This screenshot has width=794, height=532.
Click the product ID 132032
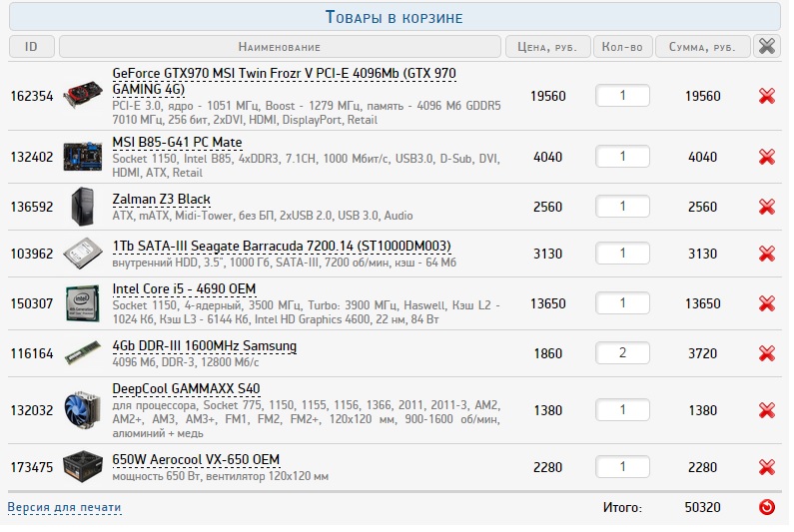pos(32,410)
